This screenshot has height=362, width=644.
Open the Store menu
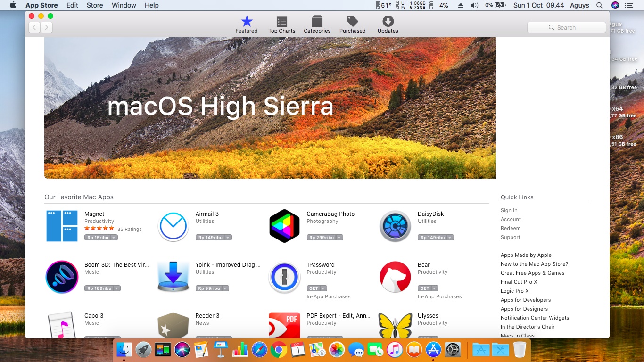point(95,5)
